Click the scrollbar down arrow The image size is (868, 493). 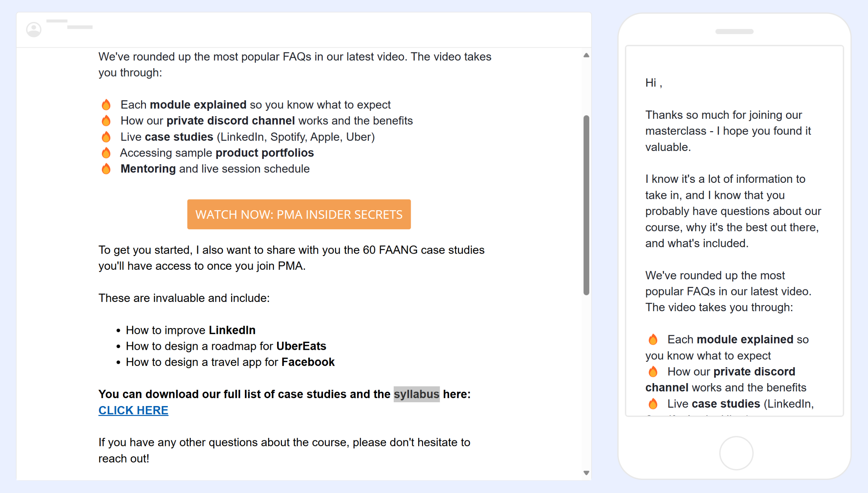tap(586, 473)
